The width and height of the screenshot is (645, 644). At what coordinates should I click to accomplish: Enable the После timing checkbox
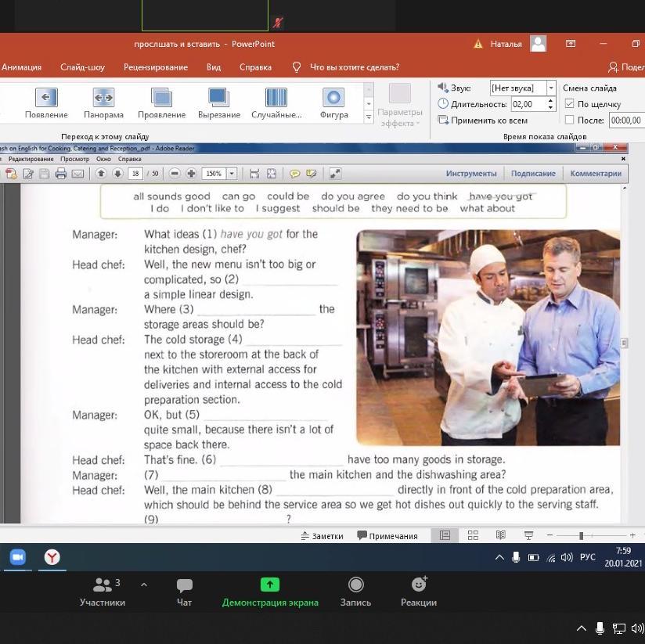(570, 121)
